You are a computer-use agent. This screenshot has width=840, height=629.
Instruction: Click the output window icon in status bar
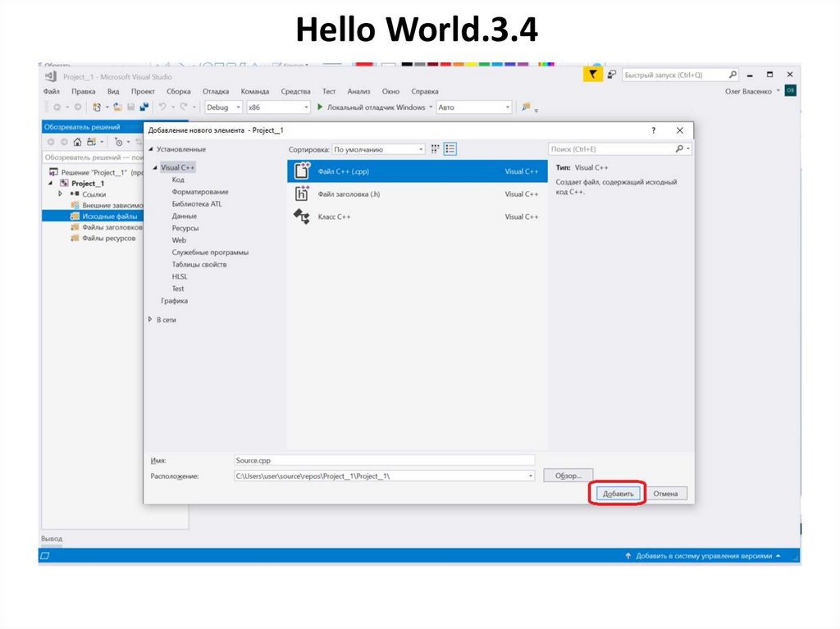click(x=45, y=555)
